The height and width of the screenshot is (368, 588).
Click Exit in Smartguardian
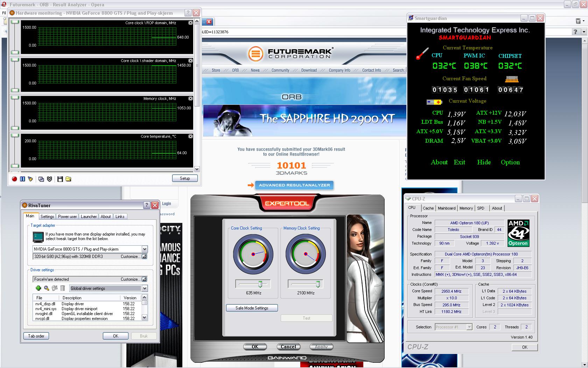(459, 162)
